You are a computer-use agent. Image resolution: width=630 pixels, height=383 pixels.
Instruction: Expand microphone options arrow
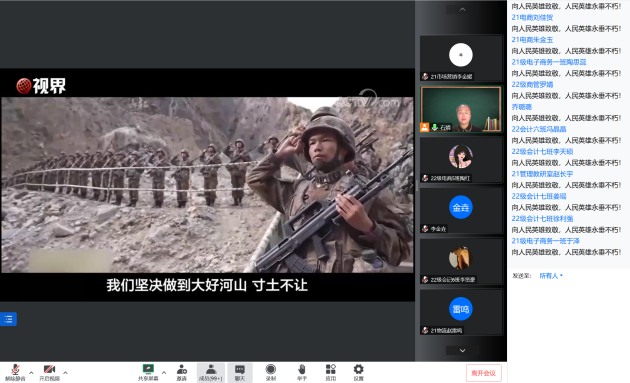click(x=31, y=373)
